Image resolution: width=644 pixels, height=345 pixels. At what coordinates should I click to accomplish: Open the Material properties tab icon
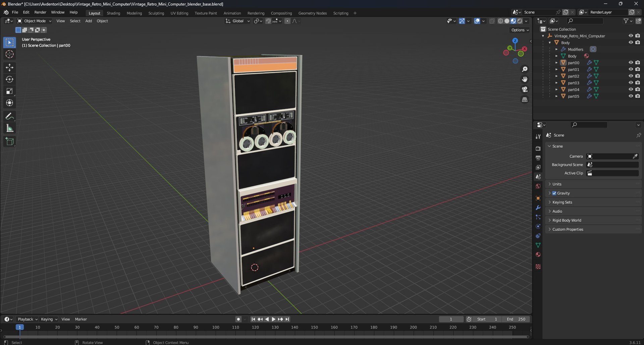click(538, 255)
